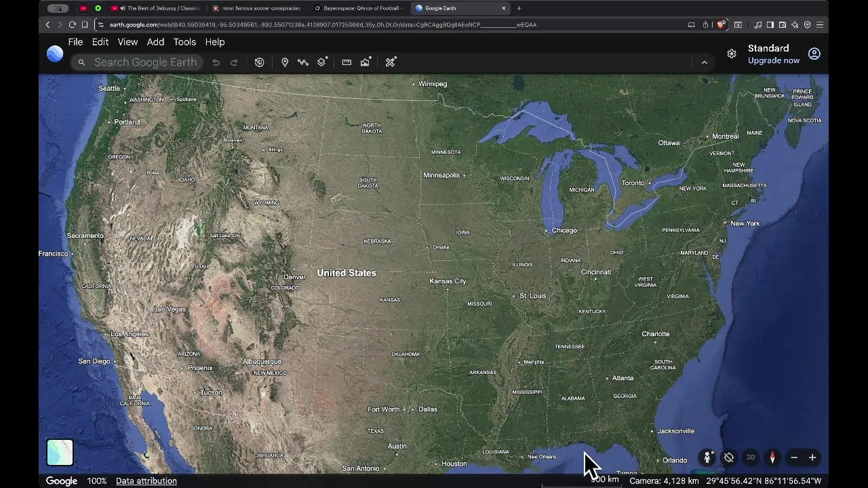Click the 100% imagery load indicator
The width and height of the screenshot is (868, 488).
[x=97, y=481]
